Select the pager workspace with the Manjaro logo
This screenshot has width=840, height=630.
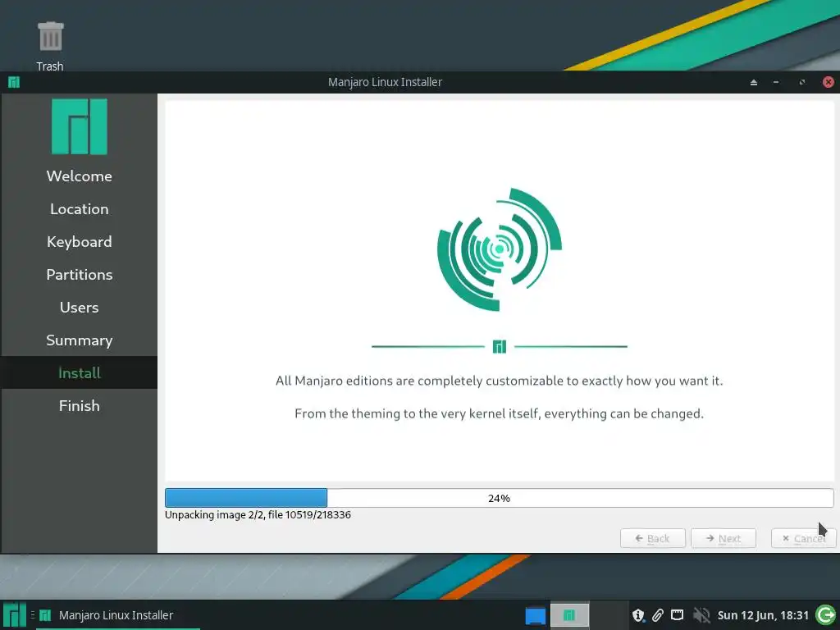point(570,615)
